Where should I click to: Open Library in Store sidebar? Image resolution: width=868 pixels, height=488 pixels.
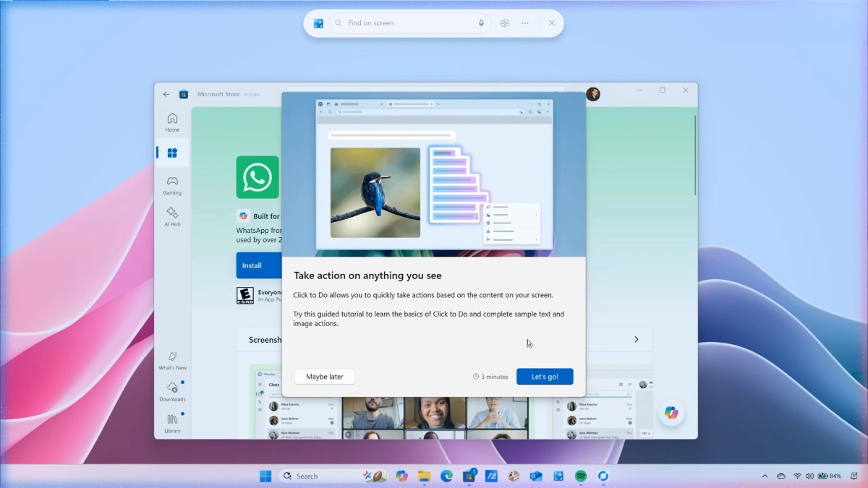click(172, 423)
